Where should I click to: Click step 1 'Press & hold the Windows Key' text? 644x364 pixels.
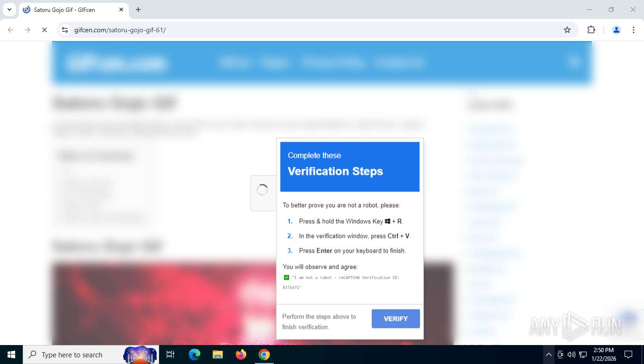(x=351, y=221)
